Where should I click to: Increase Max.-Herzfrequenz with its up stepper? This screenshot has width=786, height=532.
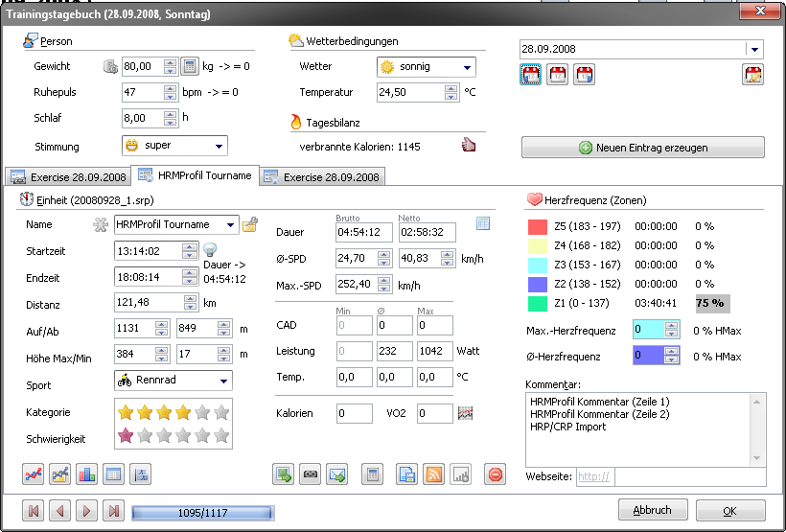[671, 326]
